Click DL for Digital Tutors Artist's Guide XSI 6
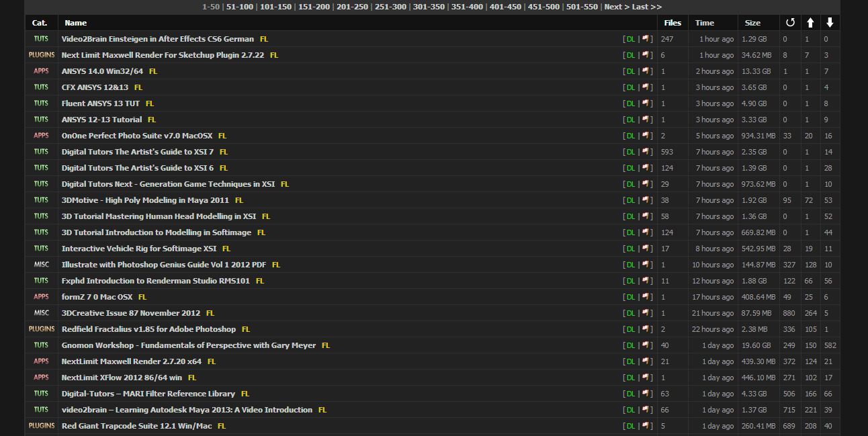 [x=630, y=168]
